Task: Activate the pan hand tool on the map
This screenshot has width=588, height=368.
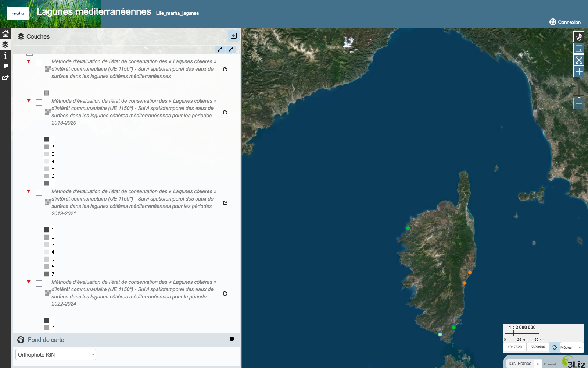Action: 578,36
